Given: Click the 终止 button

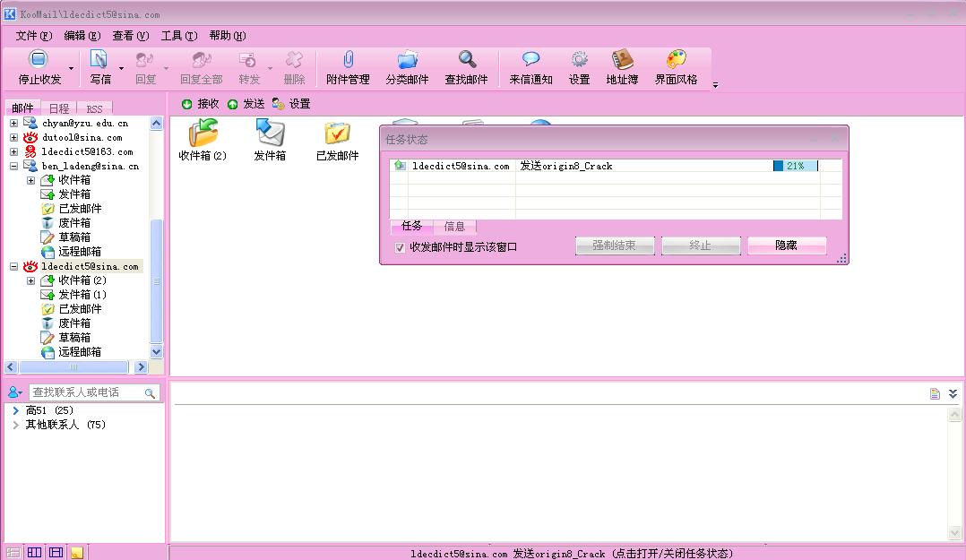Looking at the screenshot, I should (701, 246).
